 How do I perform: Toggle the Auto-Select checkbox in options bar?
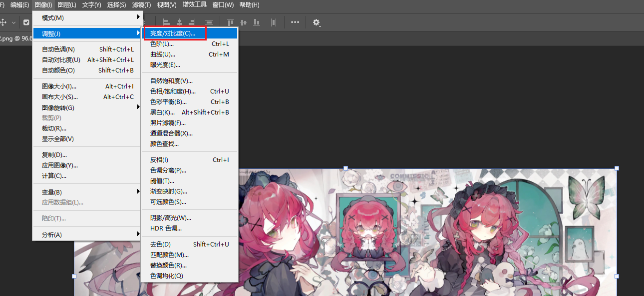(26, 22)
